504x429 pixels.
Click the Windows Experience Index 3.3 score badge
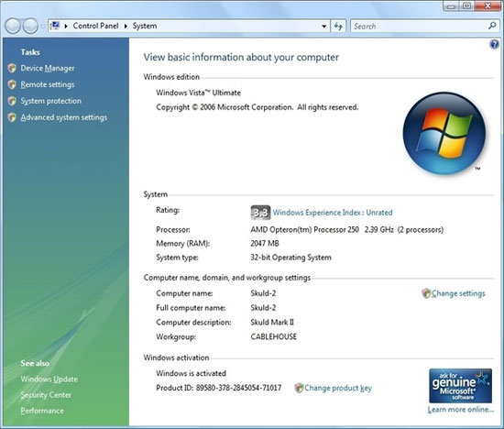point(260,213)
